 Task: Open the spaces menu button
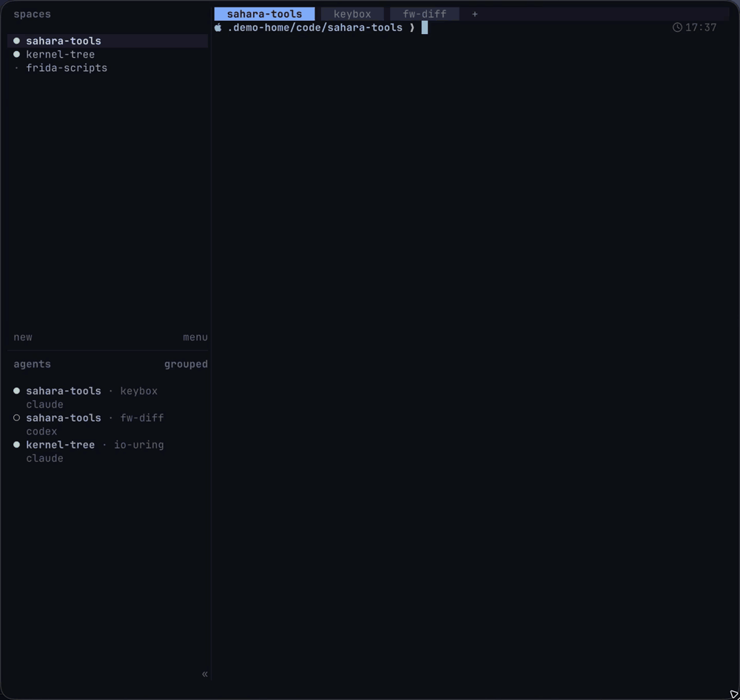click(x=195, y=337)
